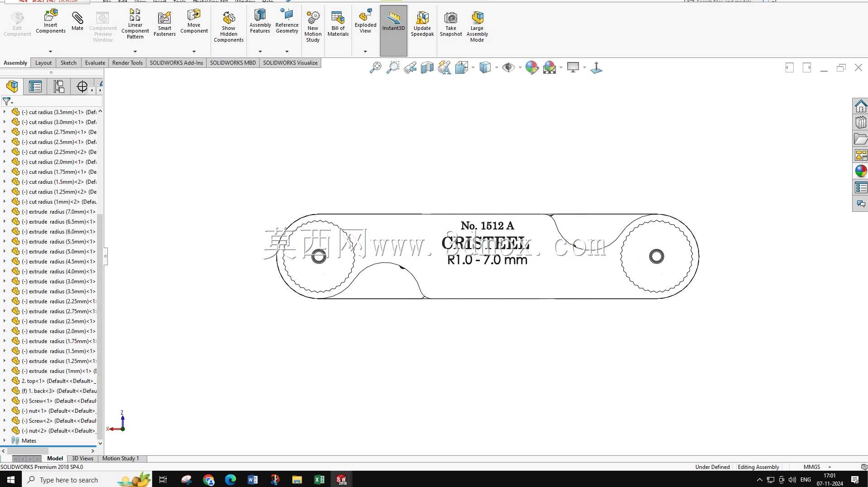Click Edit Appearance color ball
This screenshot has height=487, width=868.
[532, 68]
